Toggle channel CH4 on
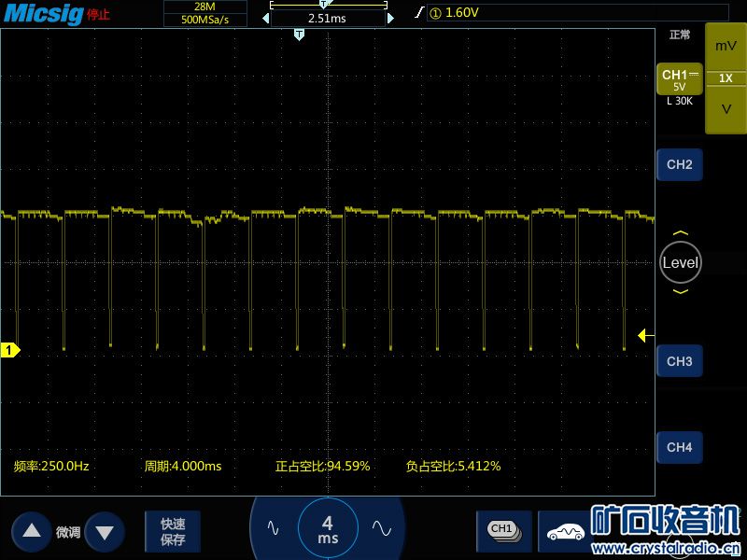Screen dimensions: 747x560 tap(679, 448)
